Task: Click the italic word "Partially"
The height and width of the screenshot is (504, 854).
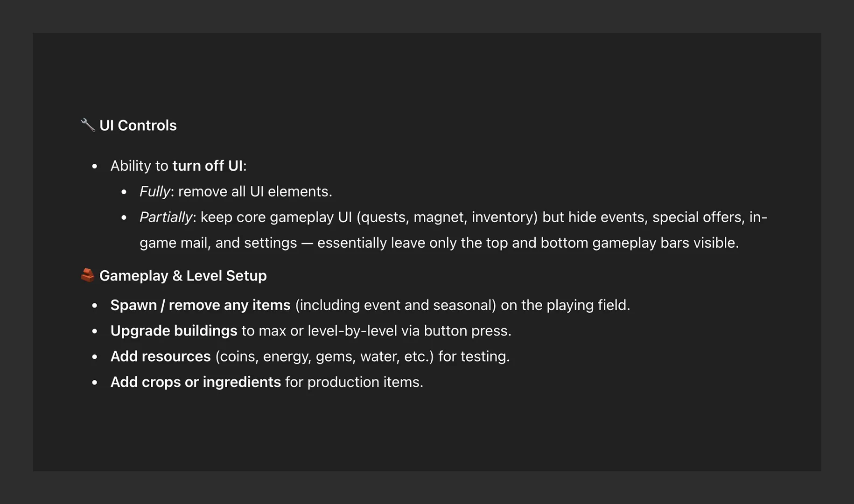Action: tap(166, 217)
